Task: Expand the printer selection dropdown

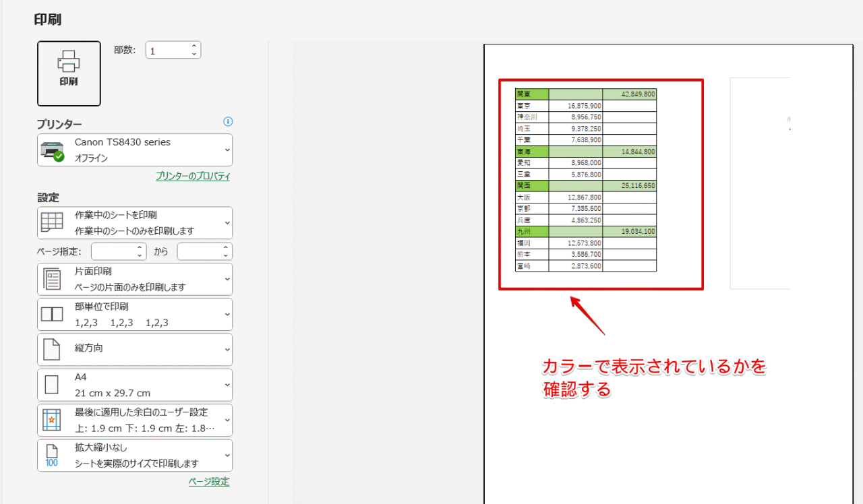Action: [225, 150]
